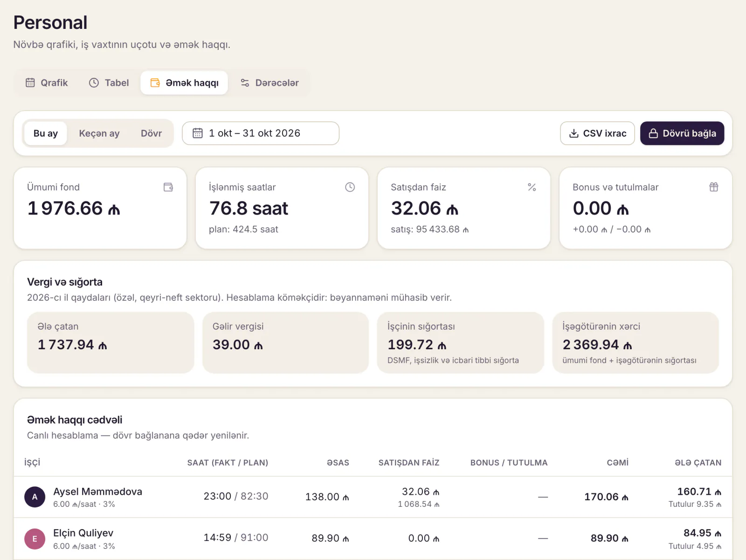
Task: Click the orange wallet icon on Əmək haqqı tab
Action: 155,83
